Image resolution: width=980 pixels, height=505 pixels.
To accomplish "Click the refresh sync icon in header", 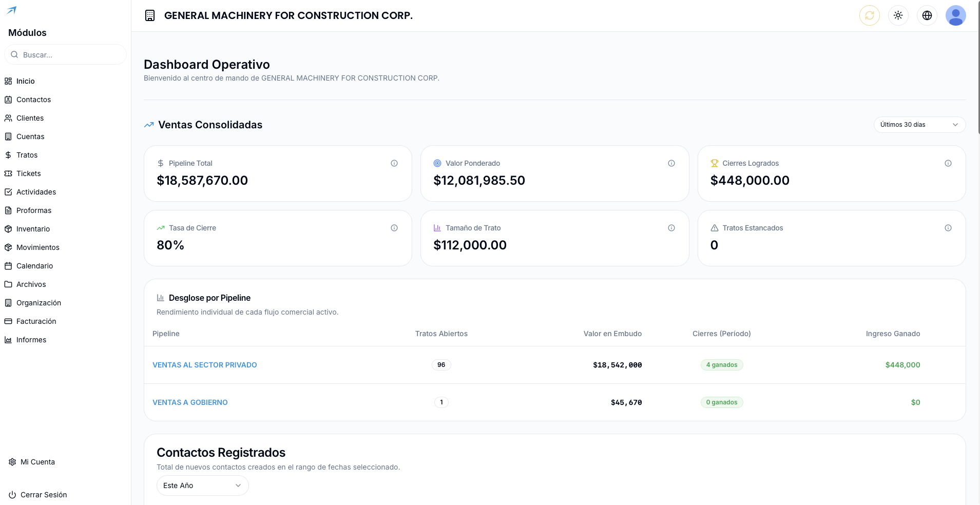I will click(870, 15).
